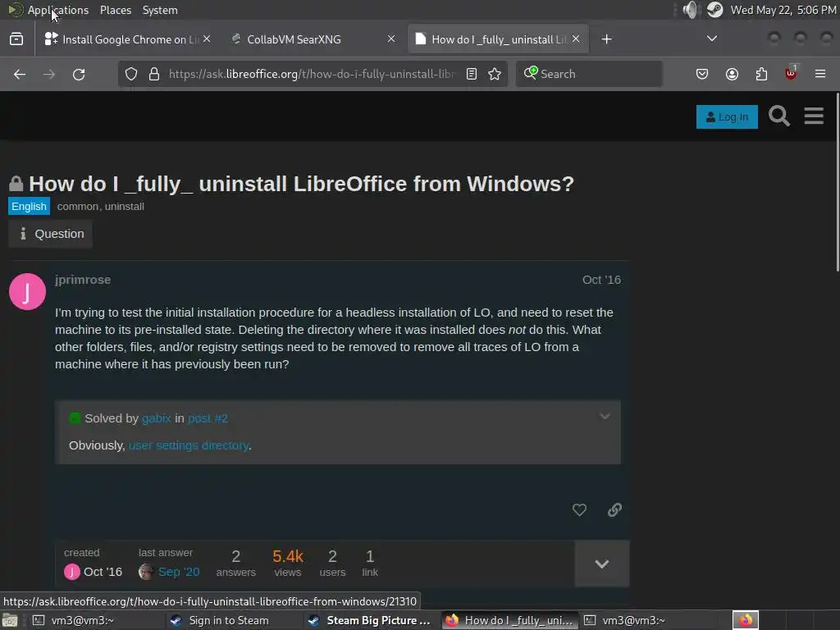This screenshot has height=630, width=840.
Task: Open the jprimrose username link
Action: tap(83, 280)
